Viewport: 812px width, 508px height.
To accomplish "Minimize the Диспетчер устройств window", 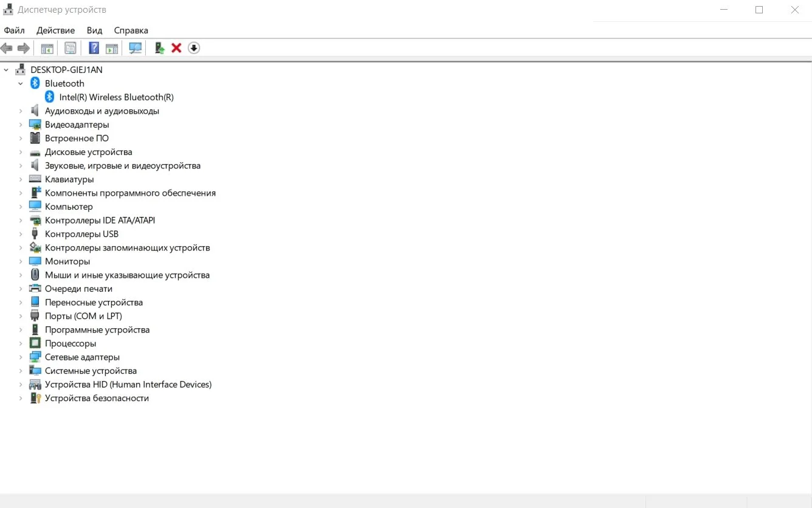I will 724,10.
